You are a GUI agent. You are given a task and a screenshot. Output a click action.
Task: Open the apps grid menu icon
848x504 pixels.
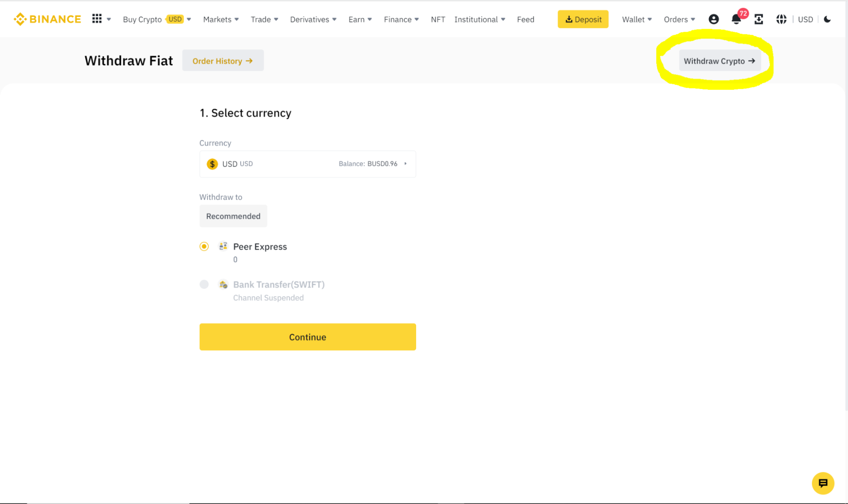coord(97,19)
